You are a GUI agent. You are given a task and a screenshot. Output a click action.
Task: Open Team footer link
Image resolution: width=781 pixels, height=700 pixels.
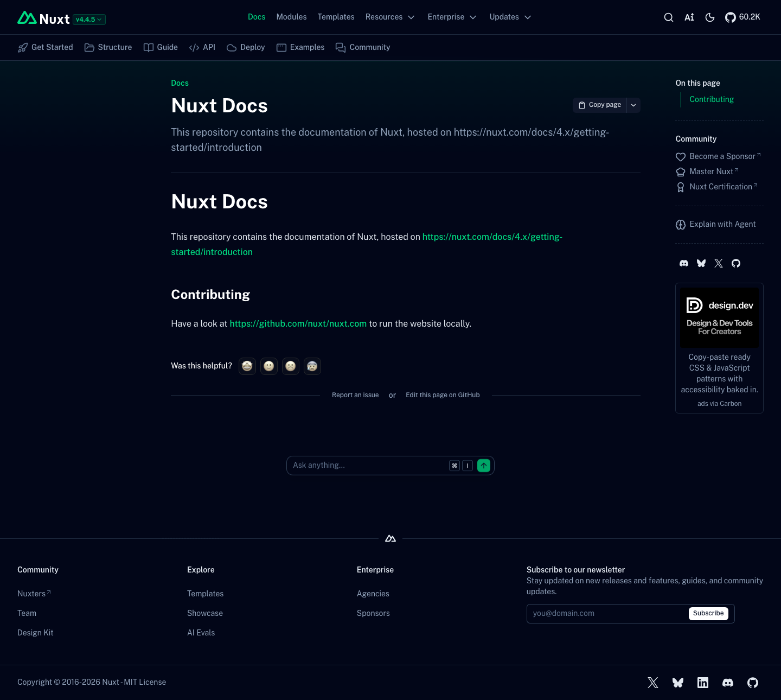27,613
